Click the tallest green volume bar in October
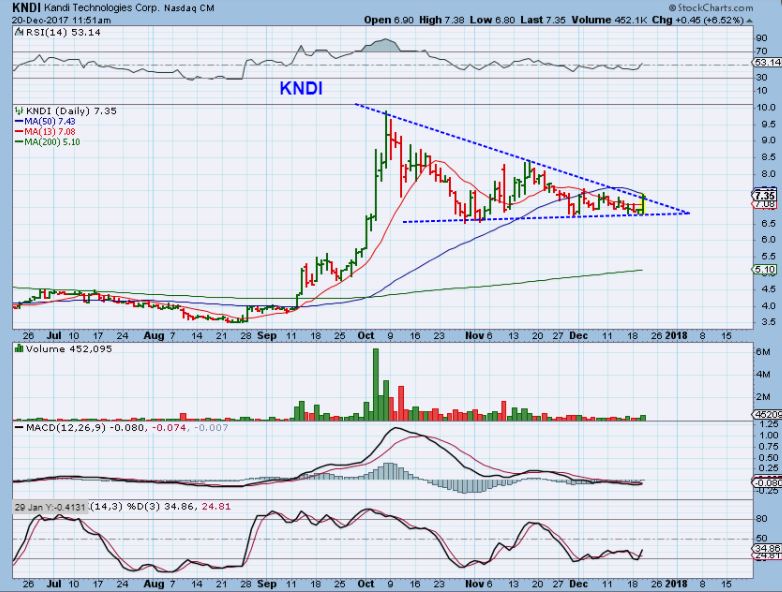 coord(376,385)
